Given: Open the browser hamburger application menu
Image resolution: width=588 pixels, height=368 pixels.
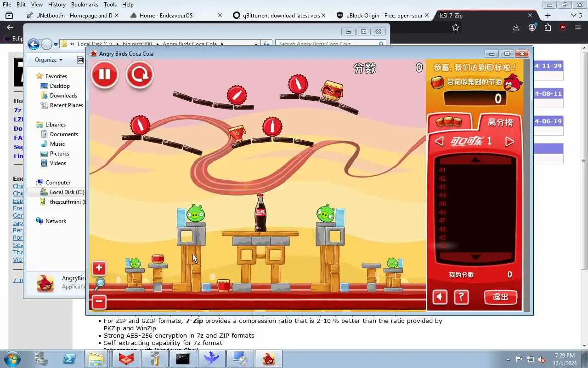Looking at the screenshot, I should point(578,28).
